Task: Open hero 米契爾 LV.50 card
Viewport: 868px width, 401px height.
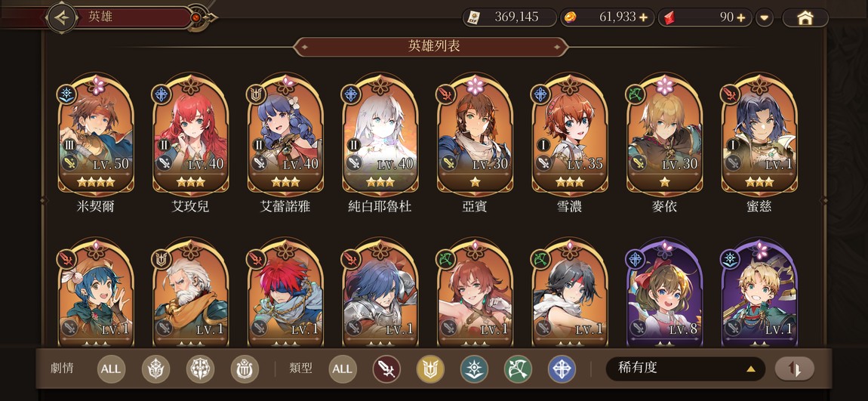Action: (x=96, y=136)
